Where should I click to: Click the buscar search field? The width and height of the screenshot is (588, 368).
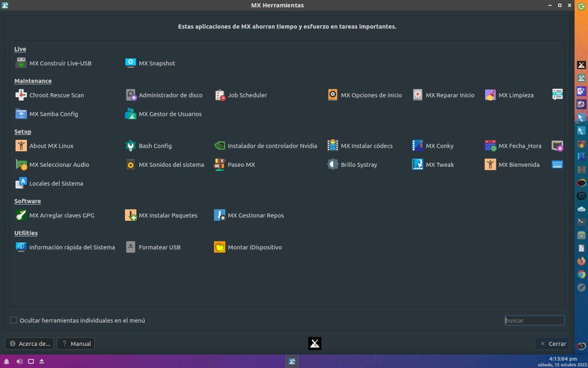pyautogui.click(x=534, y=320)
